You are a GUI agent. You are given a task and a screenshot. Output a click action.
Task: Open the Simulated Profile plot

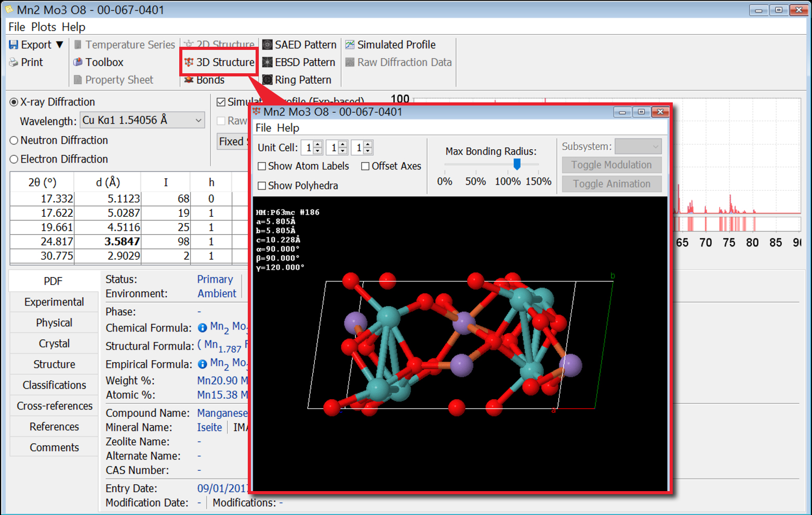pyautogui.click(x=350, y=45)
